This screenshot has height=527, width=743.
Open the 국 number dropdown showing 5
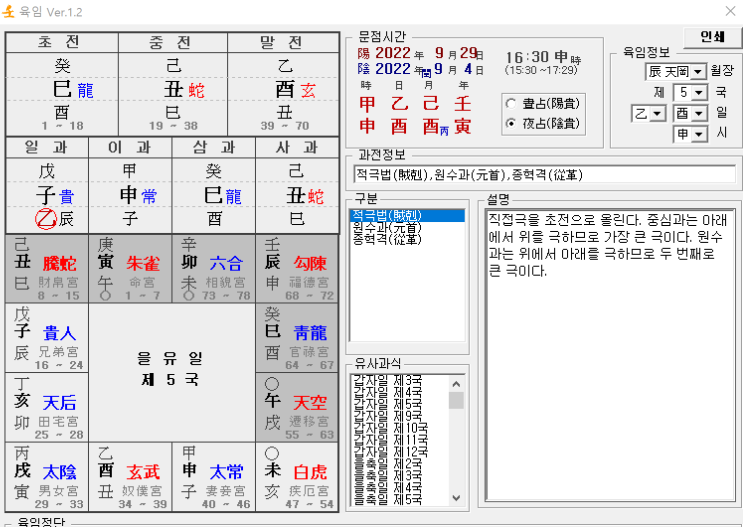pos(690,92)
